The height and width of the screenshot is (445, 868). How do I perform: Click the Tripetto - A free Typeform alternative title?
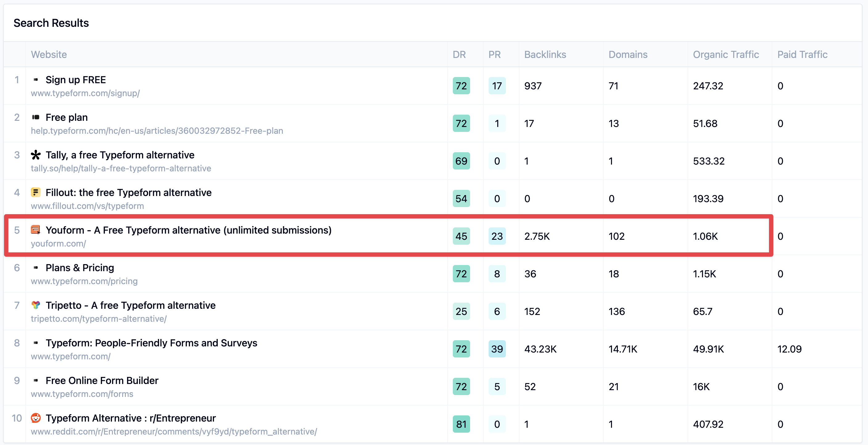click(x=130, y=305)
